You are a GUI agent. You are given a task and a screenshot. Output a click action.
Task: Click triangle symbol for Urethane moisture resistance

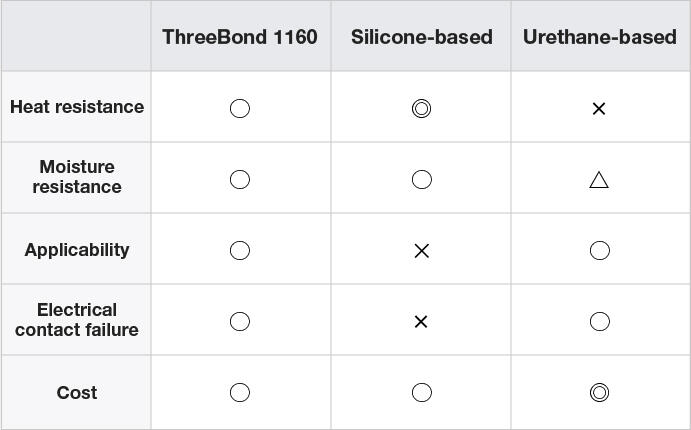(599, 180)
